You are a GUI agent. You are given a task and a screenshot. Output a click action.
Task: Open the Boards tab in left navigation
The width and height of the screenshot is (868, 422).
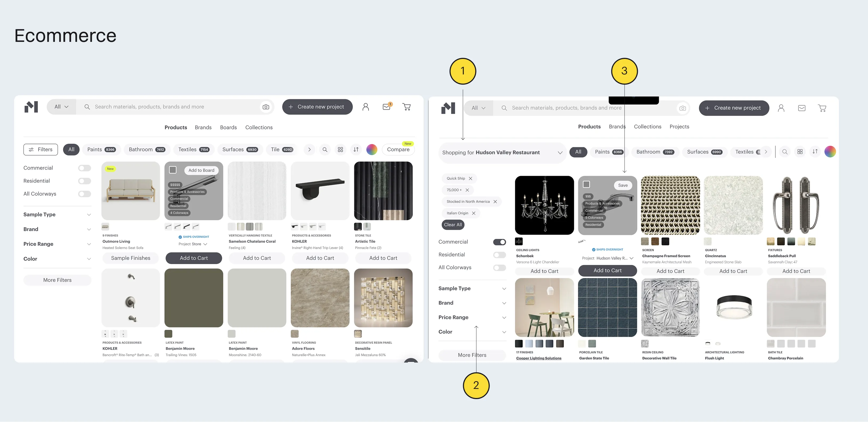tap(228, 127)
